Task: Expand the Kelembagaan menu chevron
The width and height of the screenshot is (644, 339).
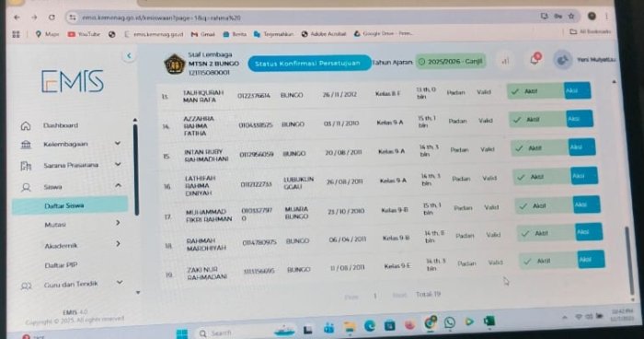Action: tap(118, 143)
